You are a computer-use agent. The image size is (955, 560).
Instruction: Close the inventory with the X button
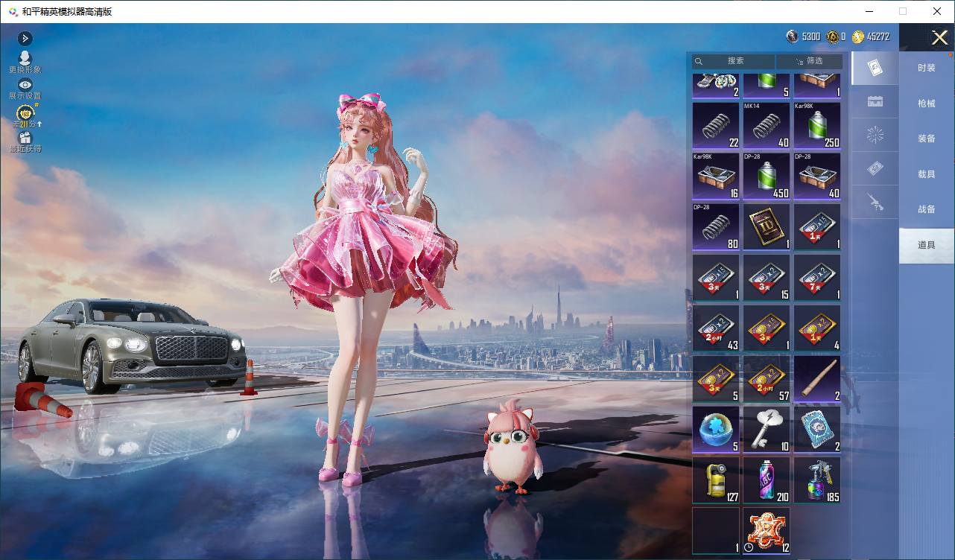tap(939, 38)
